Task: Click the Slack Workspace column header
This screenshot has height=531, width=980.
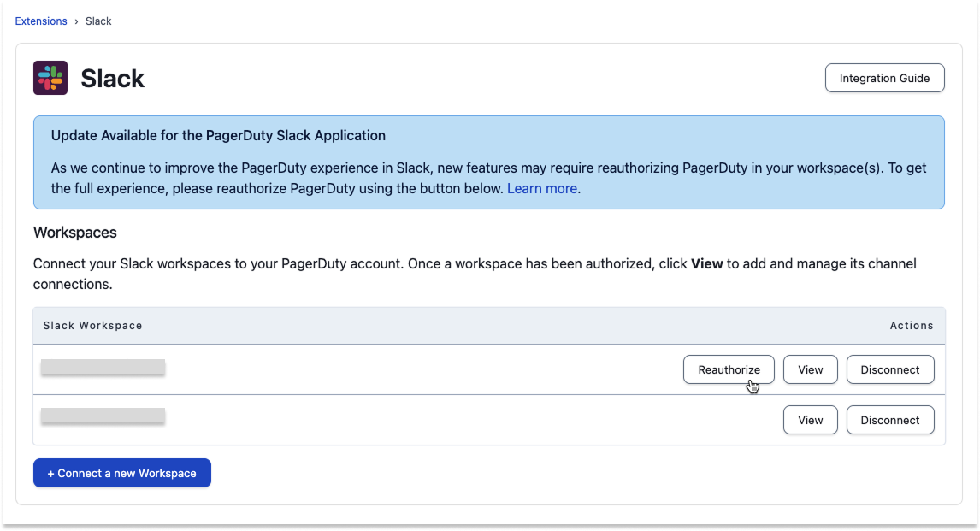Action: [92, 326]
